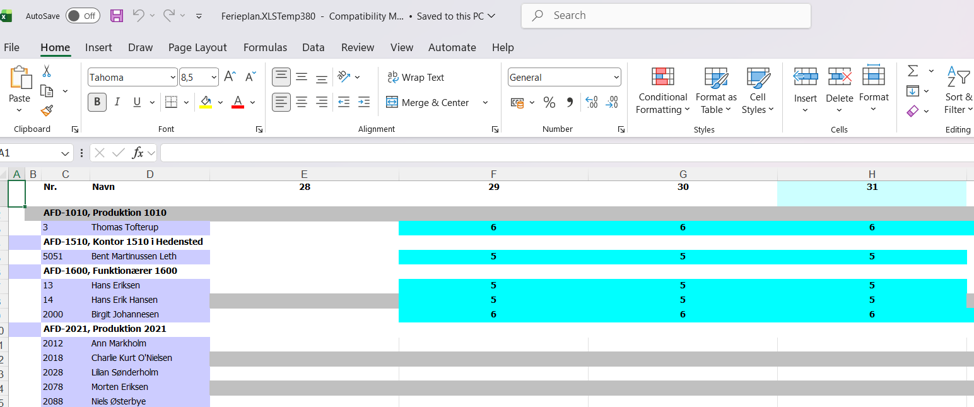The image size is (974, 407).
Task: Apply red font color
Action: pos(237,102)
